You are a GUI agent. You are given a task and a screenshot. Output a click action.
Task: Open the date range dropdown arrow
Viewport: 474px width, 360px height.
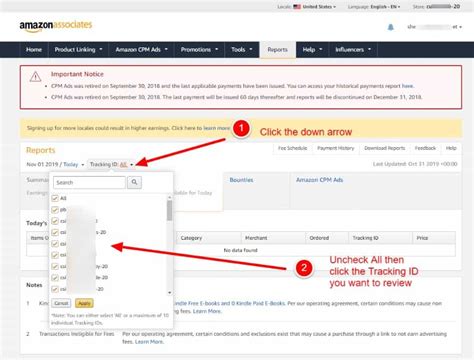tap(83, 165)
